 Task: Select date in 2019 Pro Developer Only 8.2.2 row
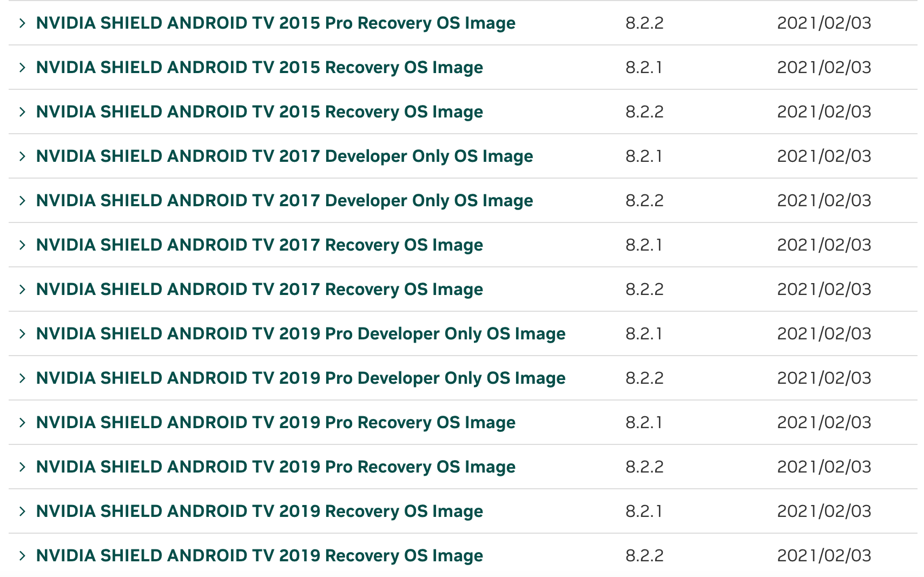pyautogui.click(x=824, y=378)
